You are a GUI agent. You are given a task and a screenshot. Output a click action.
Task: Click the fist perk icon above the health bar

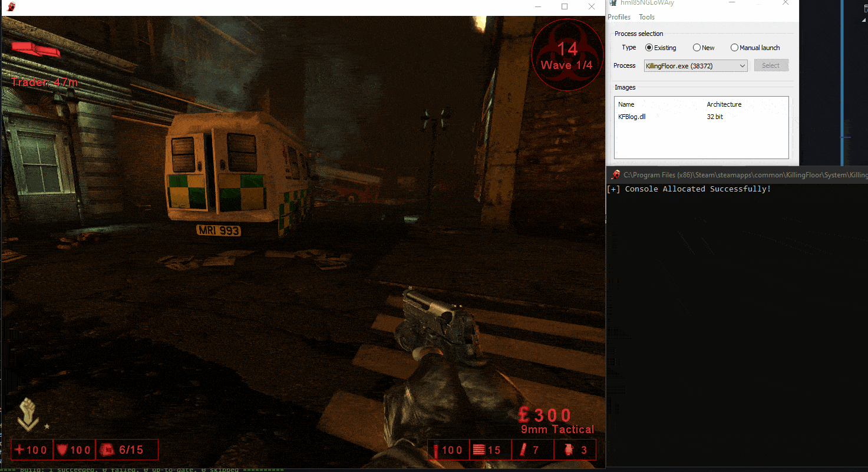27,414
